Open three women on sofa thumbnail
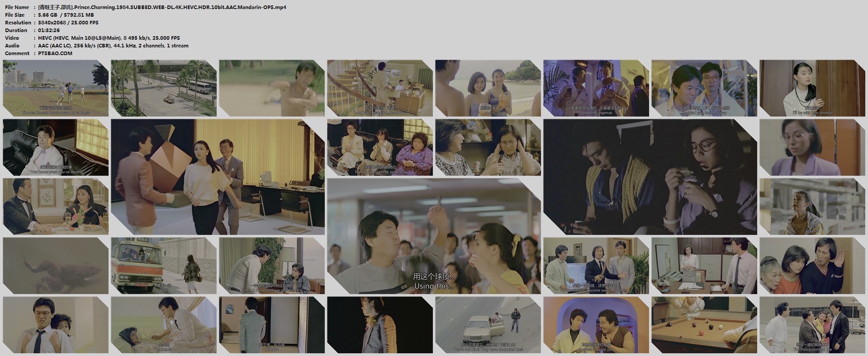Viewport: 868px width, 356px height. tap(380, 147)
